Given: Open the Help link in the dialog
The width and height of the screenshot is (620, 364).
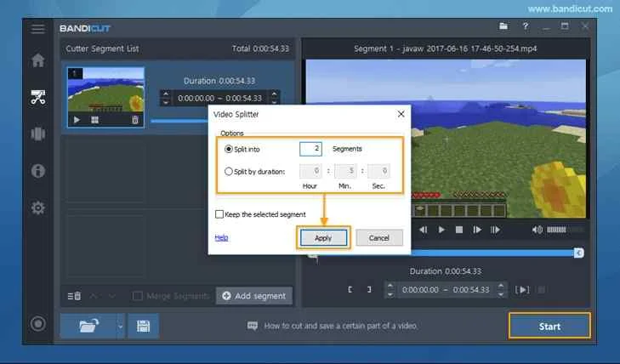Looking at the screenshot, I should click(221, 238).
